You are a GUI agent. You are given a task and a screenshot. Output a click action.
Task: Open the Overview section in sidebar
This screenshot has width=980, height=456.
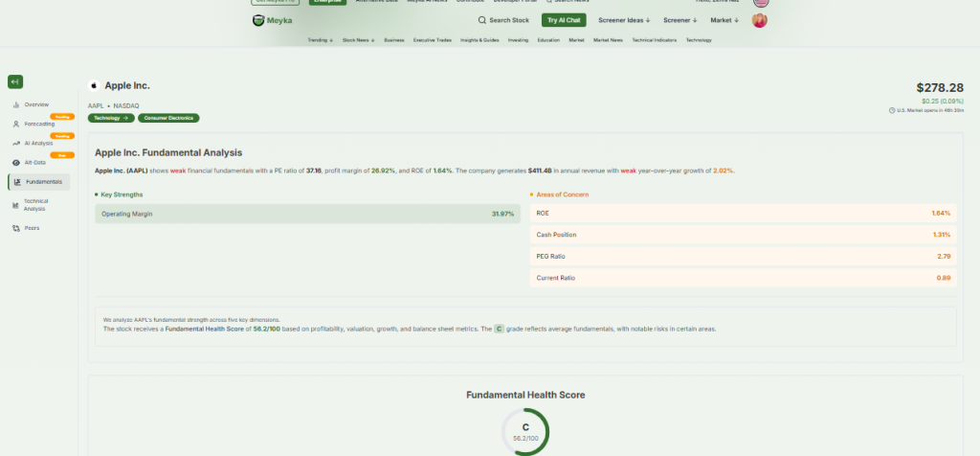tap(36, 105)
